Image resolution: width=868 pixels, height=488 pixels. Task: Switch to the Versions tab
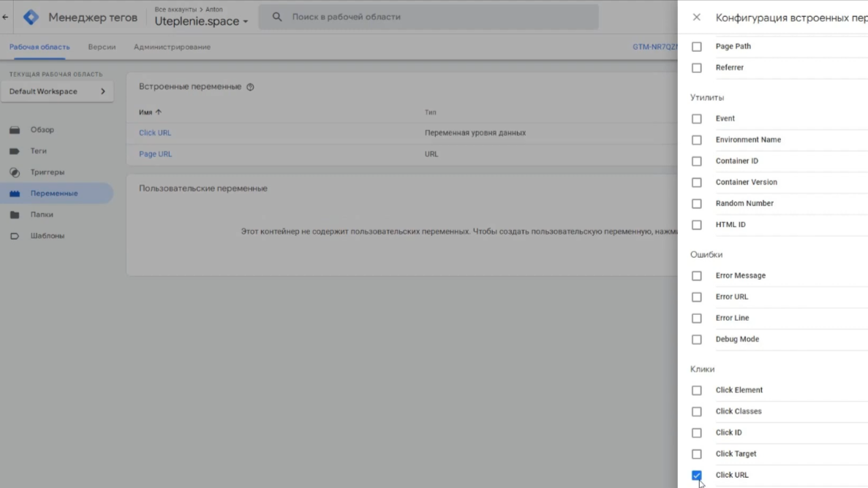coord(102,47)
